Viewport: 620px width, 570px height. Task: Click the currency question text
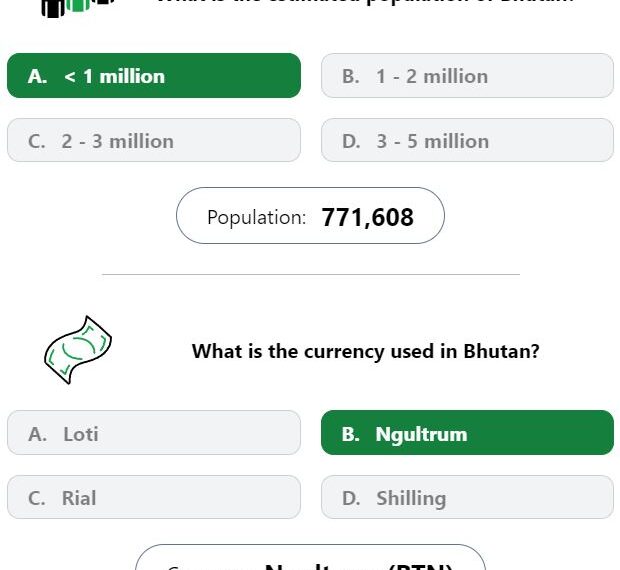click(x=366, y=351)
